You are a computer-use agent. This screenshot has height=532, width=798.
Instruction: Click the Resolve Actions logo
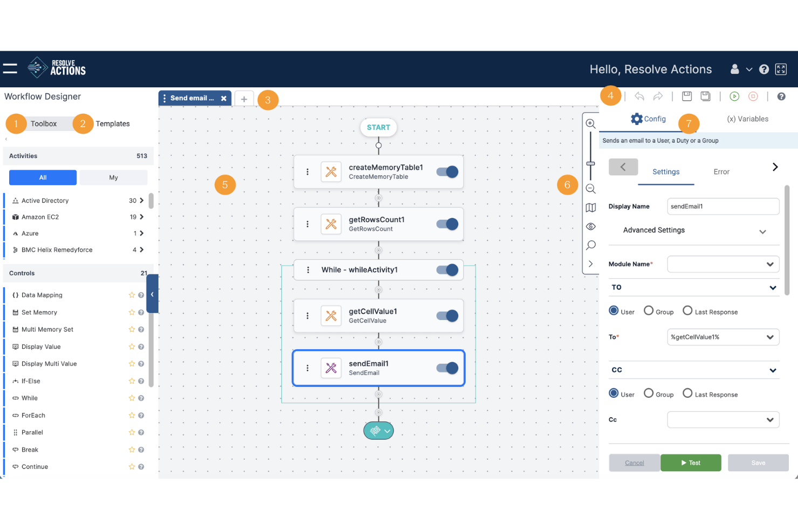[x=57, y=68]
